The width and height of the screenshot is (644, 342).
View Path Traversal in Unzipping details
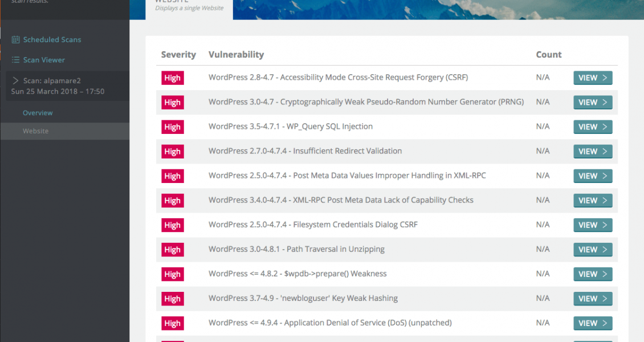593,250
